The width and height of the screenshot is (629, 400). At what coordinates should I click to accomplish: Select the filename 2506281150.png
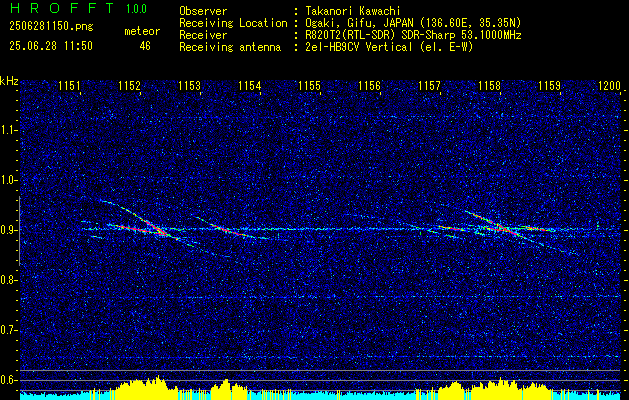pyautogui.click(x=51, y=26)
